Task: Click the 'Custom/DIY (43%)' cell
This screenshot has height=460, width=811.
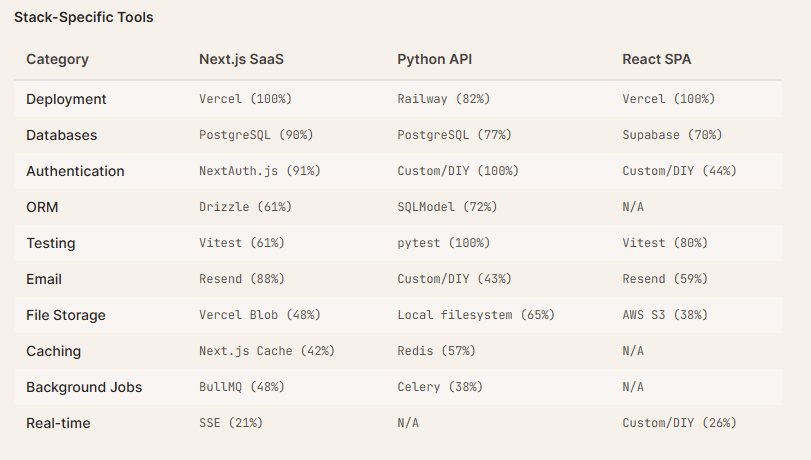Action: [455, 279]
